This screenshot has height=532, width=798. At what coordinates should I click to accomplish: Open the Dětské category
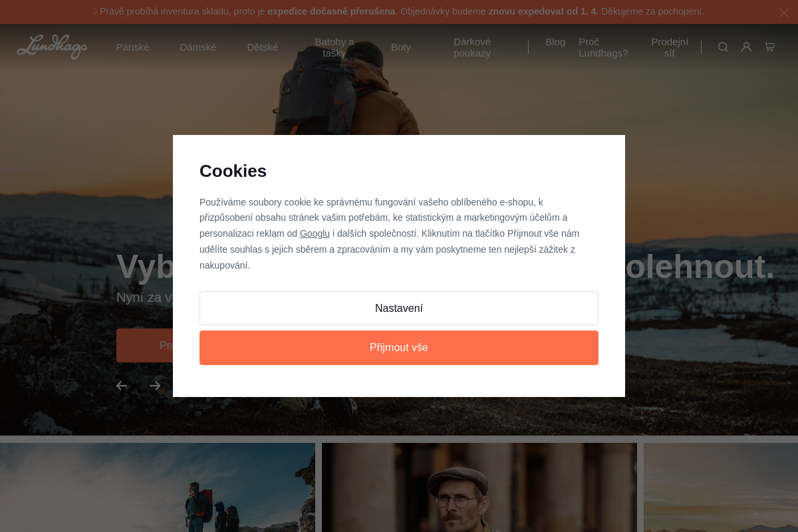click(x=263, y=47)
